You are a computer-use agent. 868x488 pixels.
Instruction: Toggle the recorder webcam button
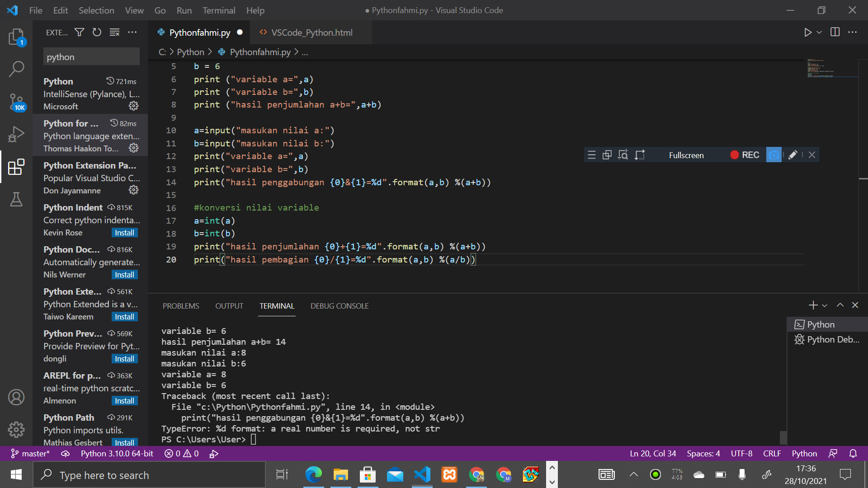(x=774, y=155)
